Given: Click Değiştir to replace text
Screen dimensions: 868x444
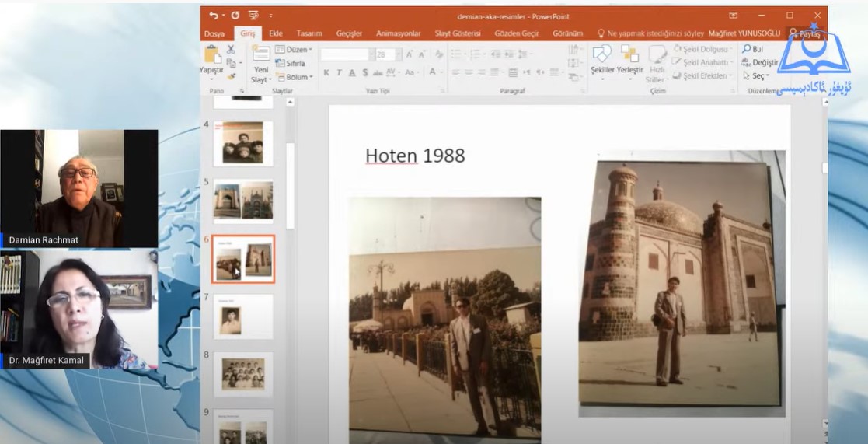Looking at the screenshot, I should point(760,62).
